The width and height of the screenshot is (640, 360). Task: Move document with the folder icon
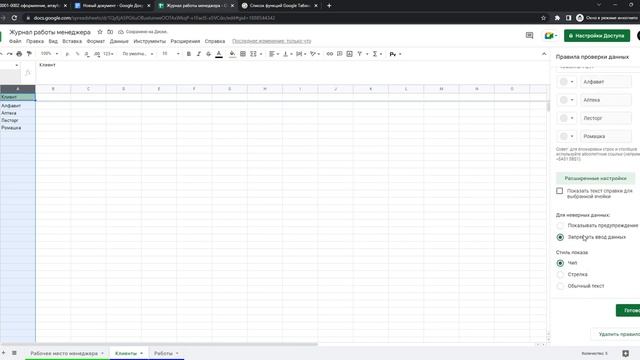point(110,32)
